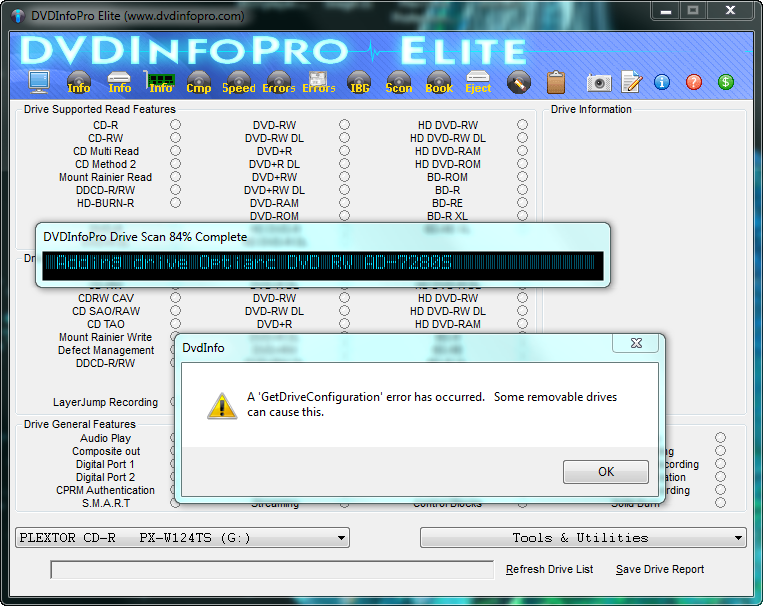This screenshot has height=606, width=763.
Task: Click the 'CPRM Authentication' label
Action: (x=106, y=490)
